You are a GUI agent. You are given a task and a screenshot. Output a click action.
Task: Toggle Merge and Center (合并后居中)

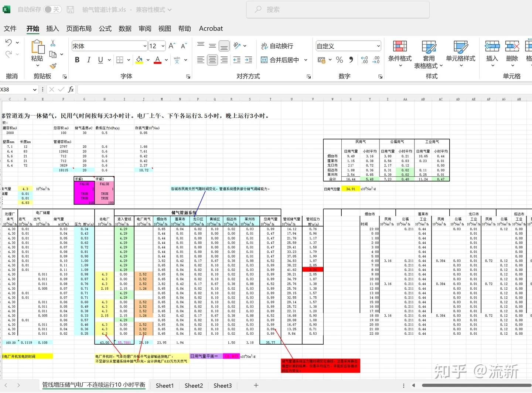[280, 60]
